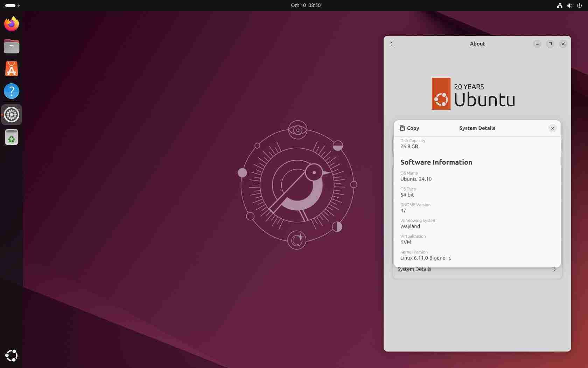
Task: Click the date and time in top bar
Action: pyautogui.click(x=305, y=5)
